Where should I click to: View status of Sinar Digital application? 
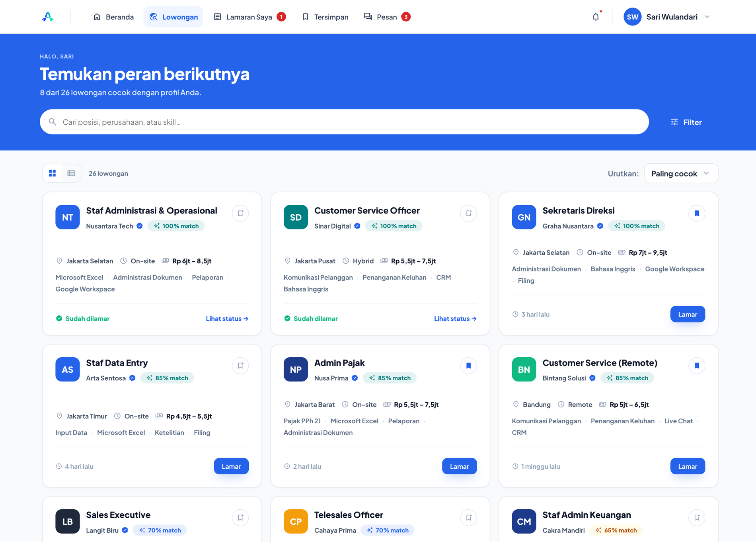click(x=455, y=319)
